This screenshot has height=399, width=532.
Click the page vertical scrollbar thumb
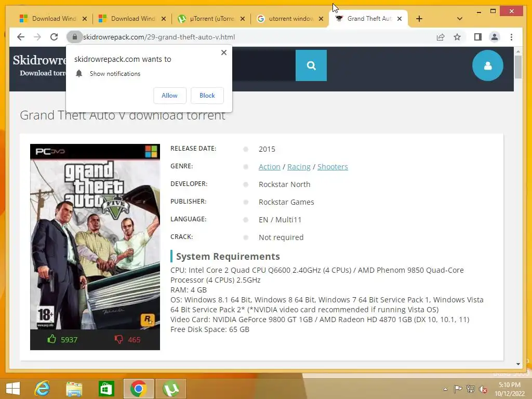(x=518, y=66)
